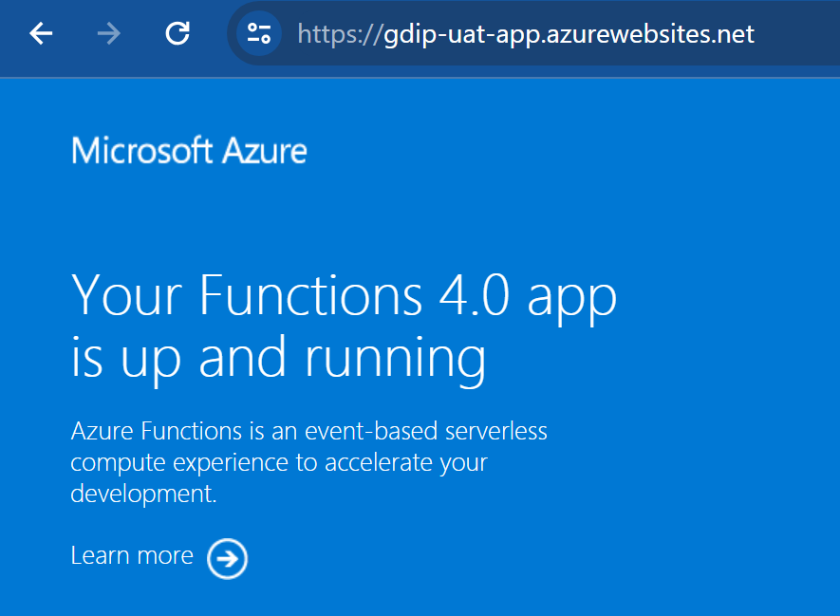Focus the address bar showing gdip-uat-app URL

(x=535, y=34)
